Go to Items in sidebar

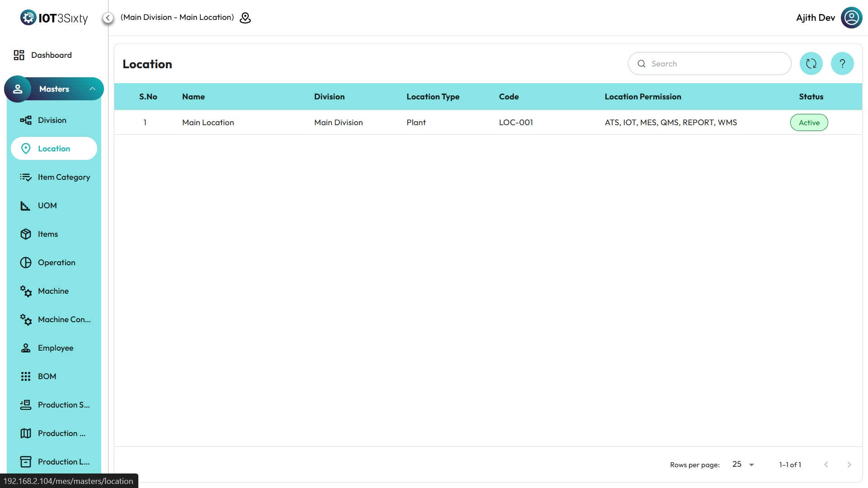(48, 234)
